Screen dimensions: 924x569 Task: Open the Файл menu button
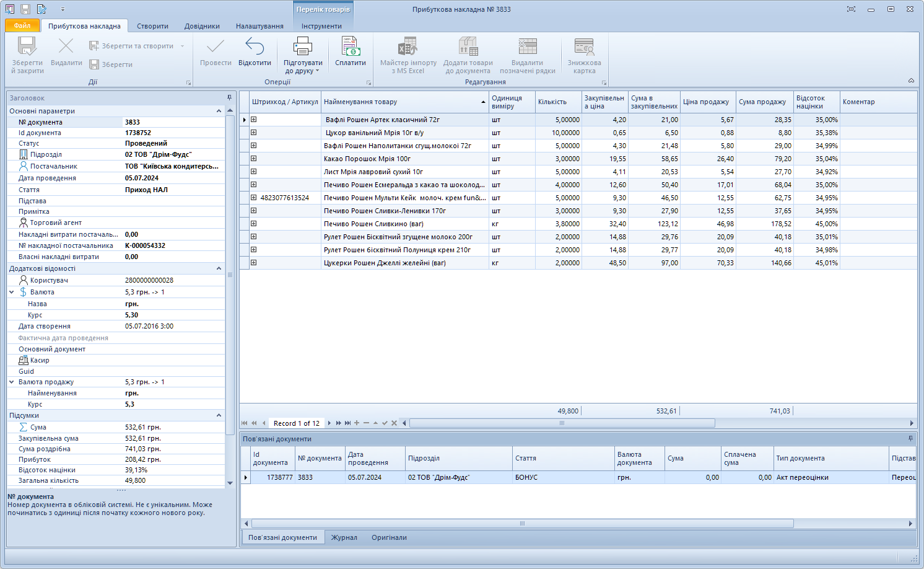[22, 25]
